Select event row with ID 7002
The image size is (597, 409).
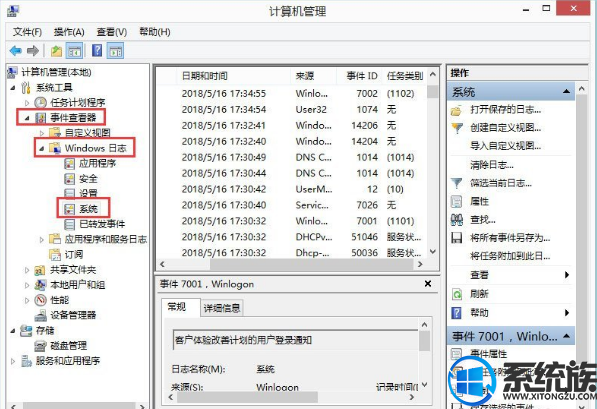(x=291, y=94)
